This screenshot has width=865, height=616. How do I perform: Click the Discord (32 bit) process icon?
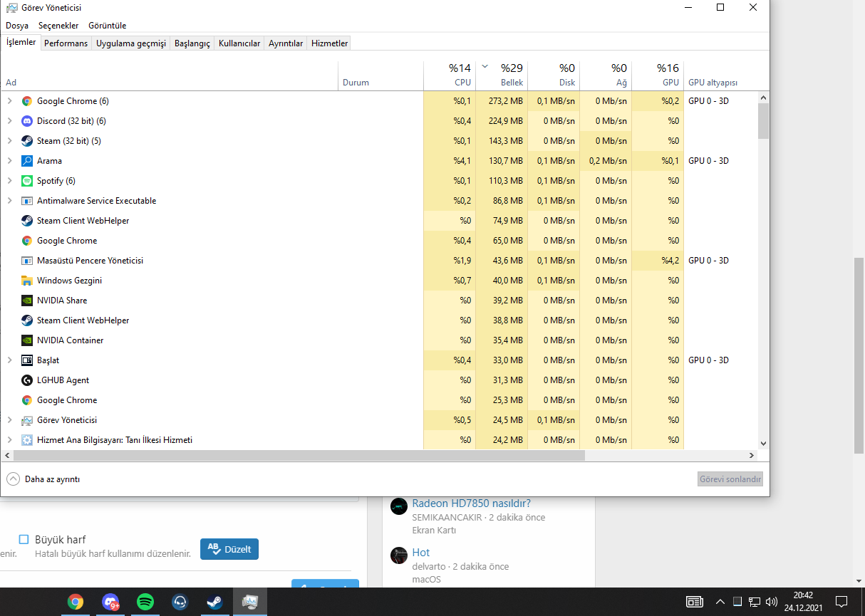pyautogui.click(x=27, y=121)
